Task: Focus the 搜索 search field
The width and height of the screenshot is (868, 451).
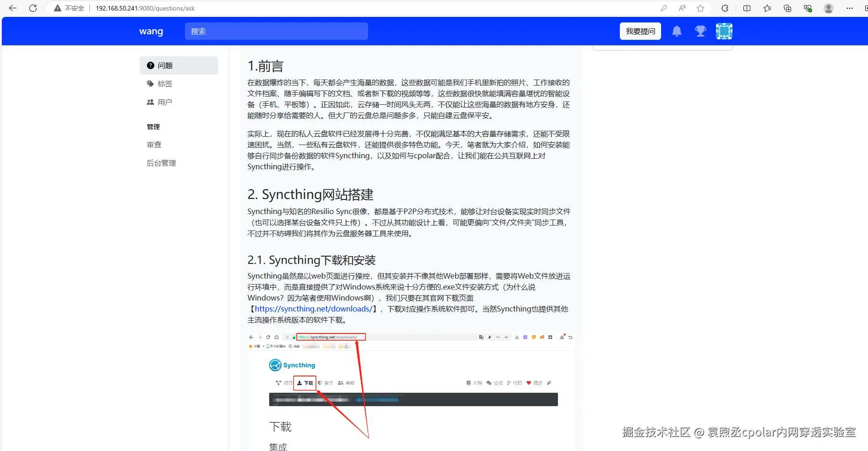Action: tap(276, 31)
